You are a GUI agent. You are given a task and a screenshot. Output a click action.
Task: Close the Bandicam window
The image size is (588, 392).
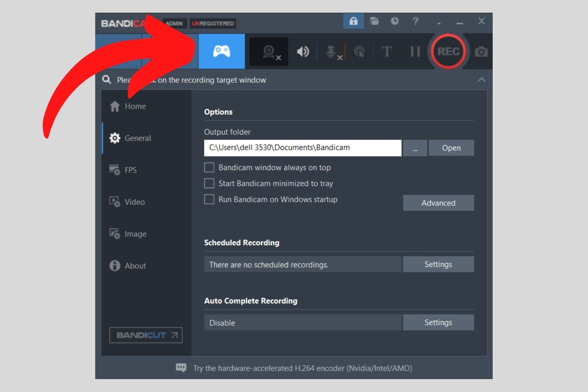481,21
